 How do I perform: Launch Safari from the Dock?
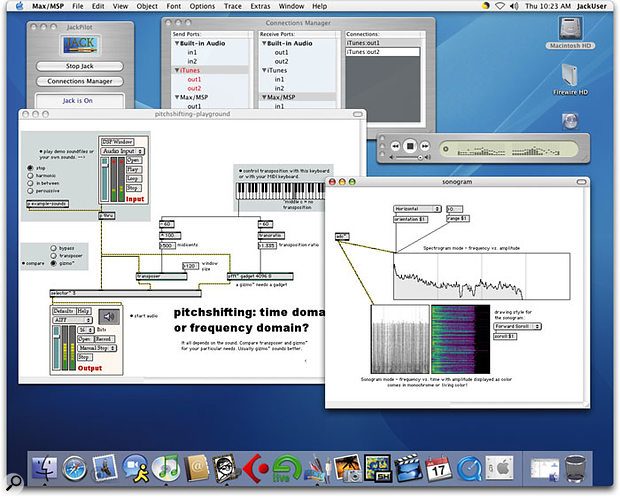(74, 468)
